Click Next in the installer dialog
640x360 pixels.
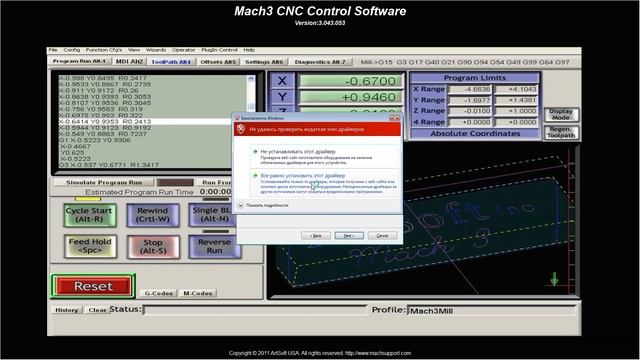click(x=349, y=236)
